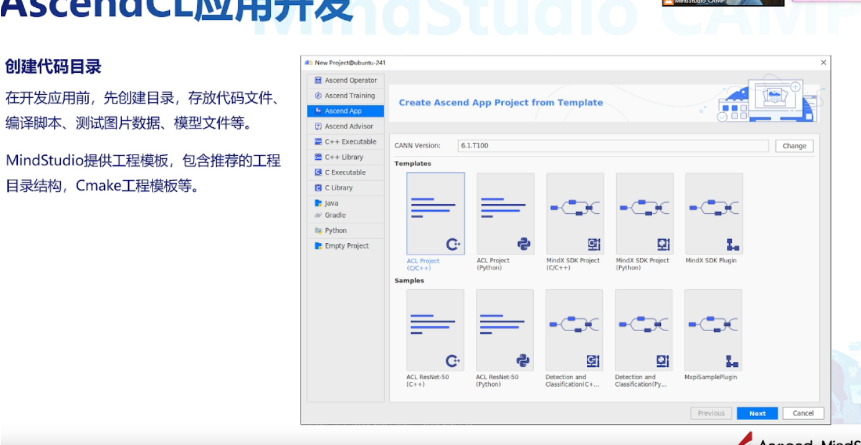Click the Cancel button
The height and width of the screenshot is (445, 861).
click(803, 413)
